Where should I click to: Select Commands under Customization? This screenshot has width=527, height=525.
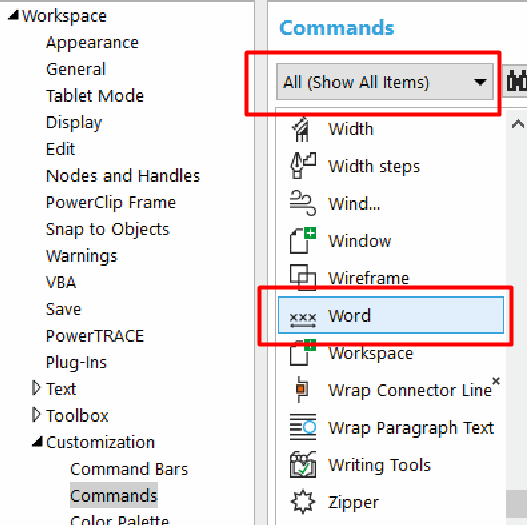[114, 495]
